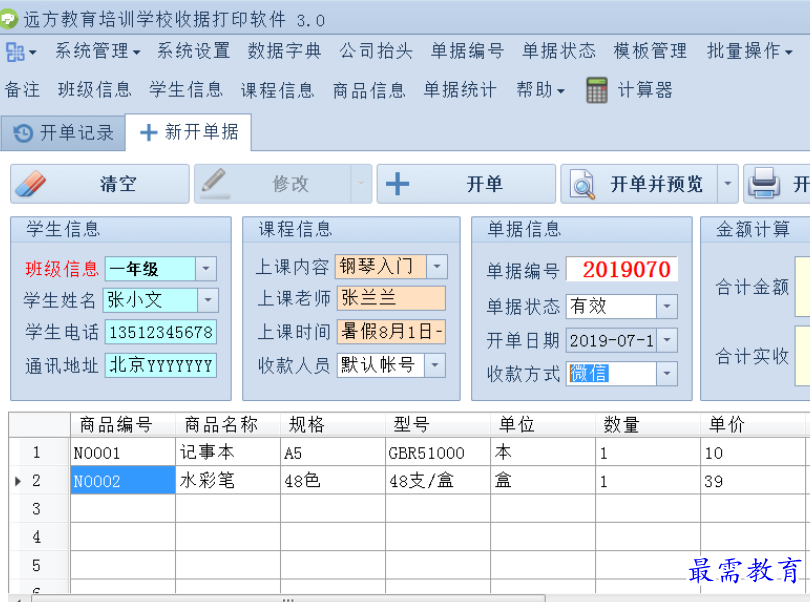Open 班级信息 toolbar item
Viewport: 810px width, 602px height.
coord(95,90)
